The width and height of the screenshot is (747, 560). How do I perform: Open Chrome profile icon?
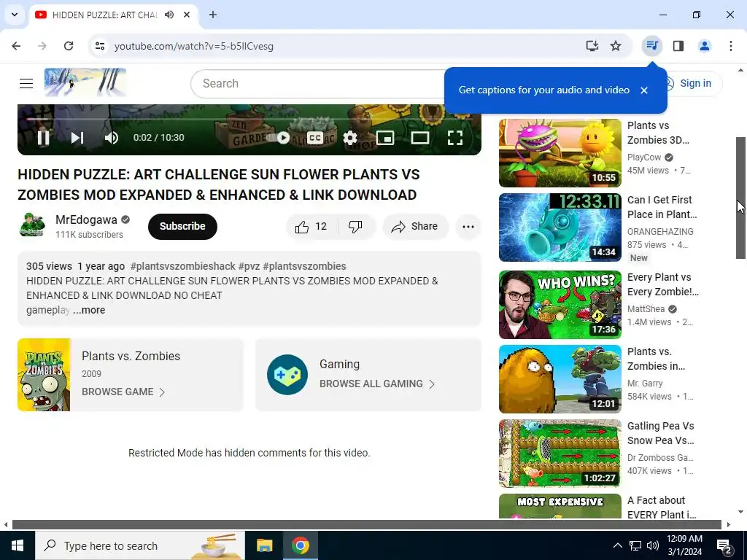(x=705, y=46)
